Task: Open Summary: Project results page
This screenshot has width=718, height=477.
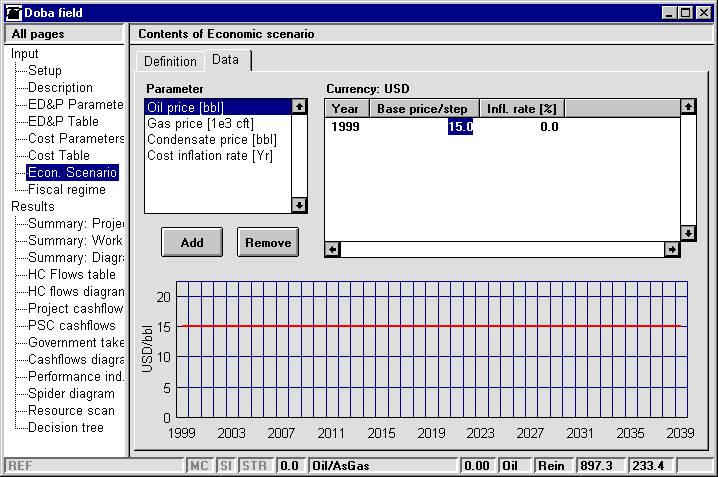Action: click(76, 223)
